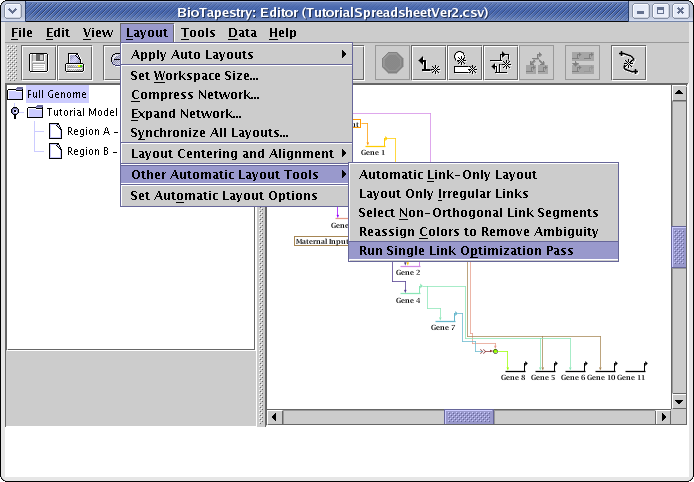This screenshot has height=482, width=694.
Task: Open the Data menu
Action: [x=242, y=32]
